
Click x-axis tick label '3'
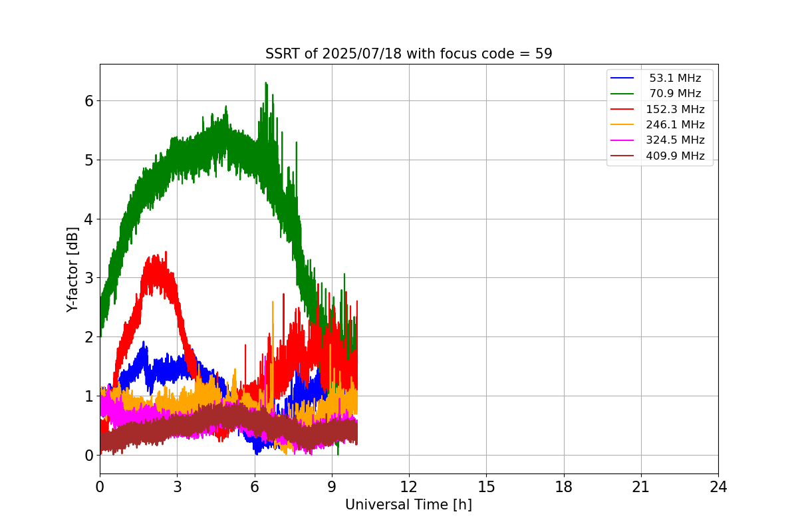pos(177,487)
